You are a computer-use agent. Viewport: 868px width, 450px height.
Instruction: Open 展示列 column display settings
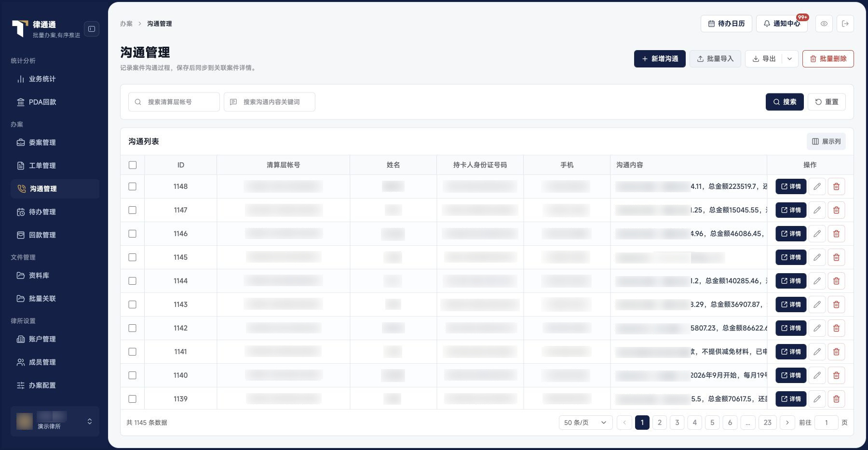point(826,141)
